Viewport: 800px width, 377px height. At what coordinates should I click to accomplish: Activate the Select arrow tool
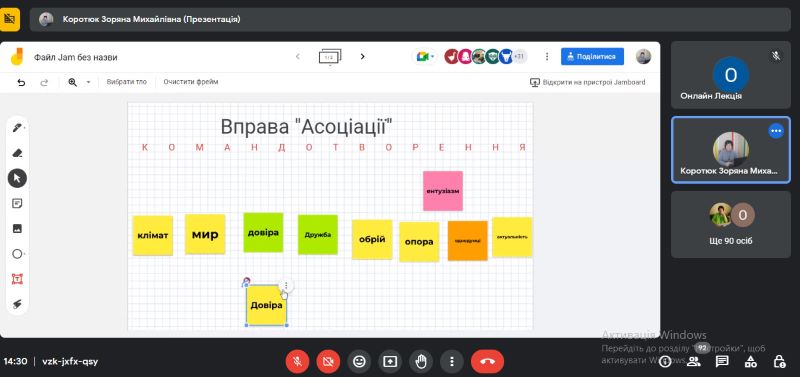17,178
